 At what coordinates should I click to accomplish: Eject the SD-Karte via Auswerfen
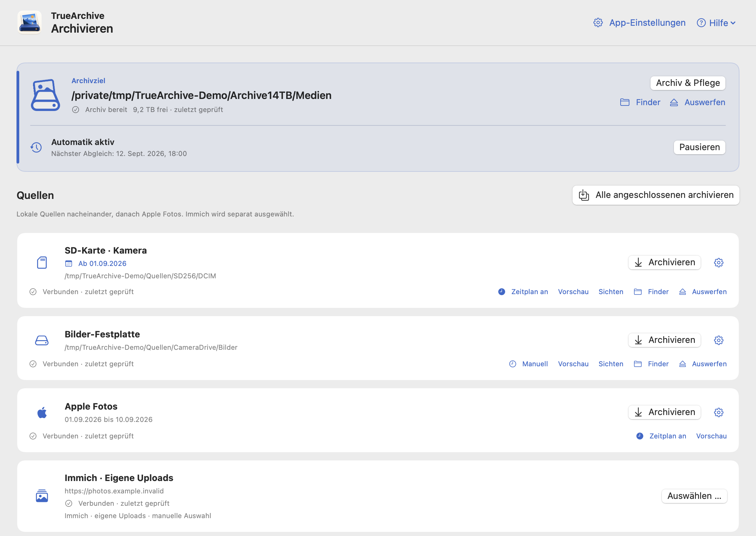point(703,292)
